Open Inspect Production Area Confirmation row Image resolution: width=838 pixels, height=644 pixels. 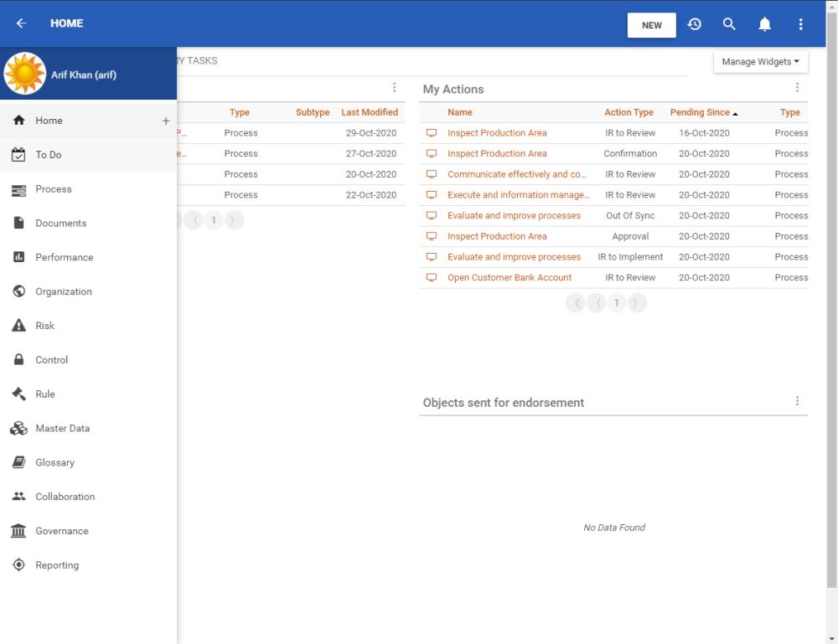[x=497, y=154]
